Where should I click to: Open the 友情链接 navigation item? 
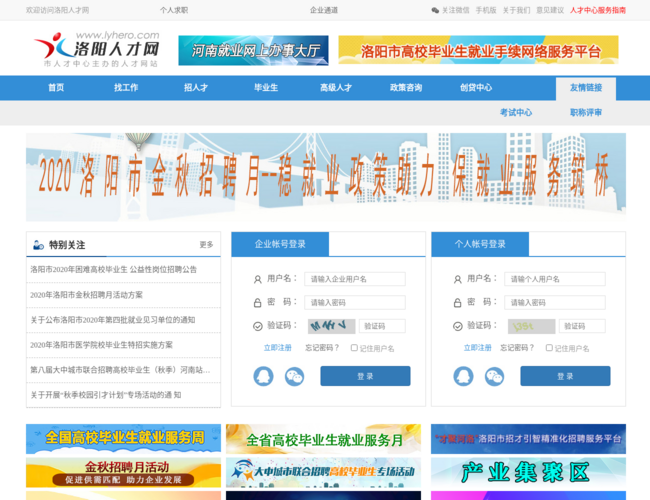coord(586,88)
